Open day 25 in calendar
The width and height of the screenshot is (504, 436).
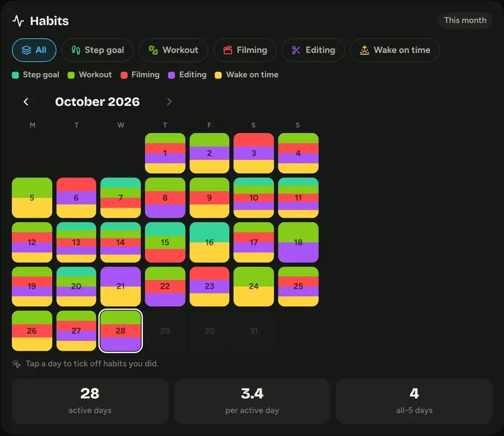point(298,286)
